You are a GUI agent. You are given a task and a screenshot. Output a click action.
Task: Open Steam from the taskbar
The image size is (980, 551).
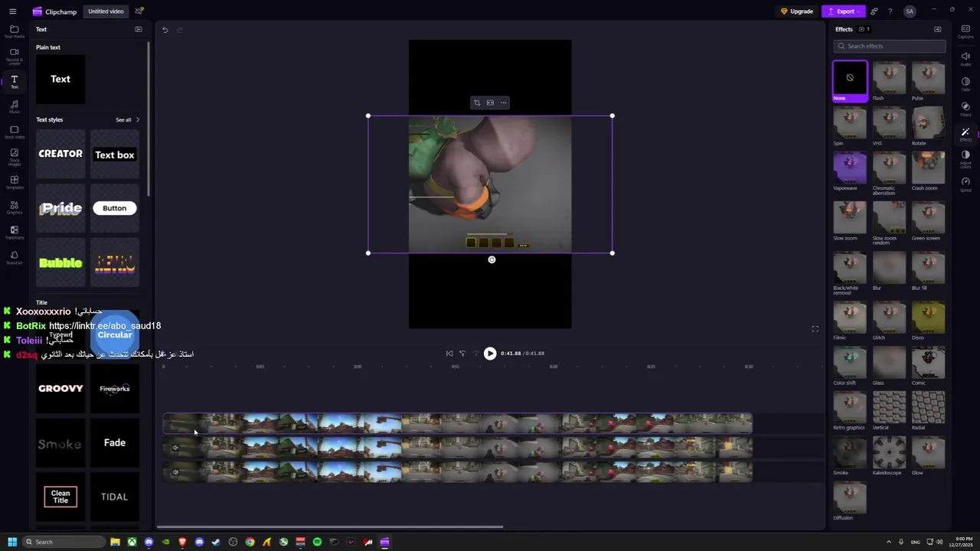click(216, 542)
